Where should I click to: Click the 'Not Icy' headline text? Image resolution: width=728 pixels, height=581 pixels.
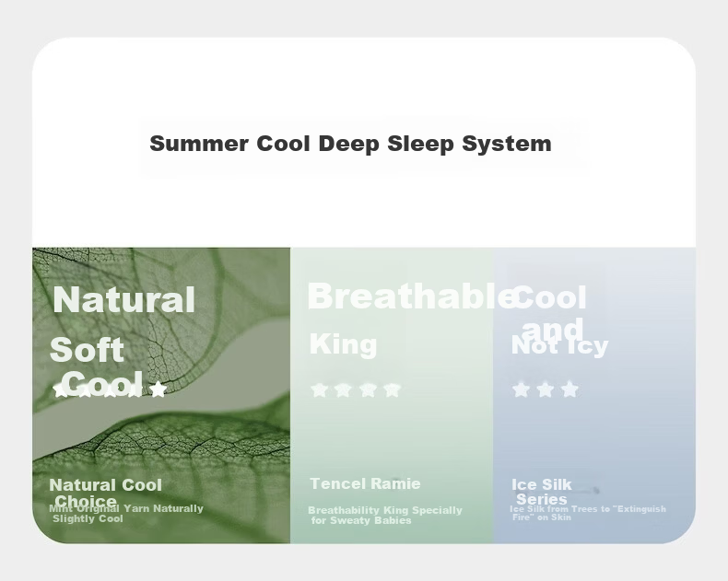(559, 345)
